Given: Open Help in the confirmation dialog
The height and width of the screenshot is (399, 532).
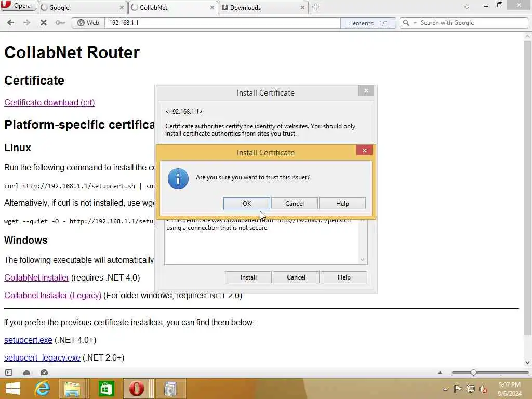Looking at the screenshot, I should 342,204.
